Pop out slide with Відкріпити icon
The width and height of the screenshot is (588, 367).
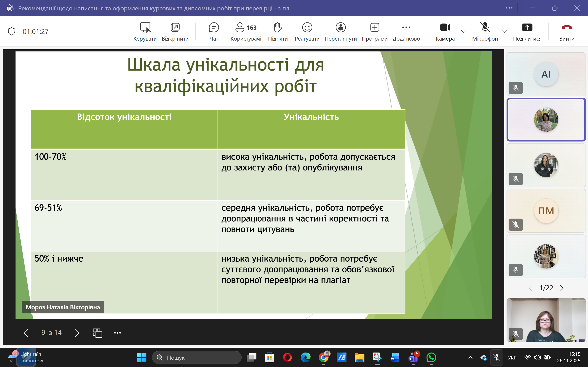tap(175, 28)
